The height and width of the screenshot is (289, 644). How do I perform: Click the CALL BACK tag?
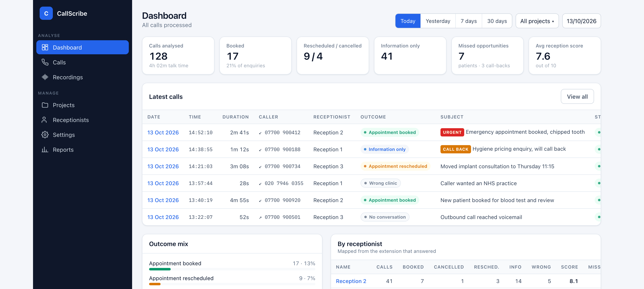point(456,149)
